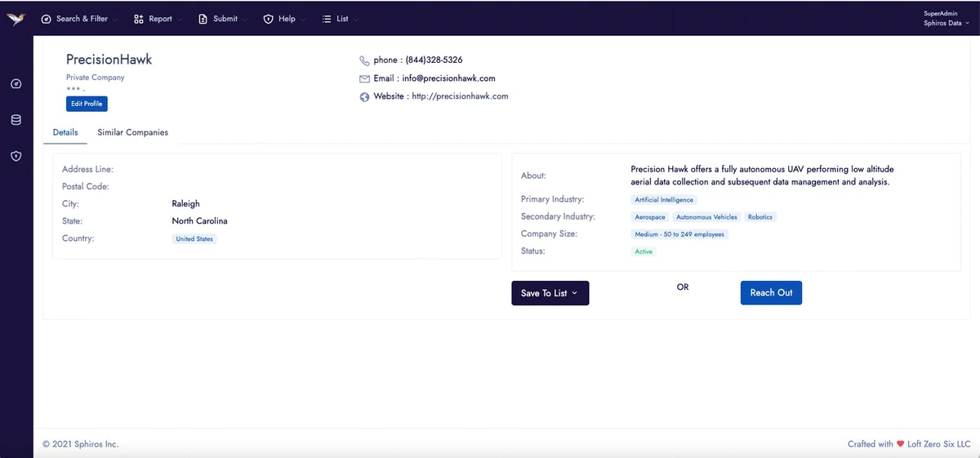Click the Status label

click(x=532, y=251)
